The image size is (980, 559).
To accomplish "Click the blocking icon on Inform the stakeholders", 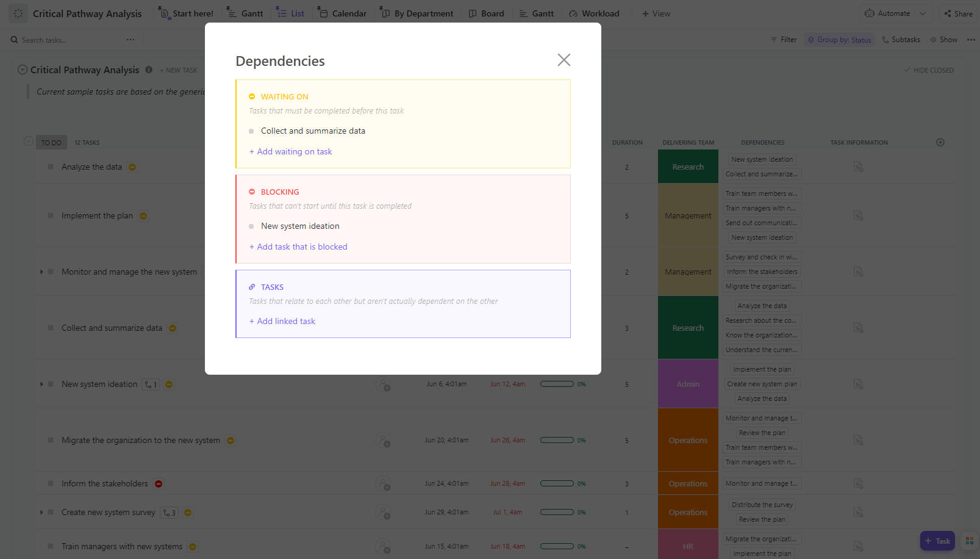I will pyautogui.click(x=159, y=484).
